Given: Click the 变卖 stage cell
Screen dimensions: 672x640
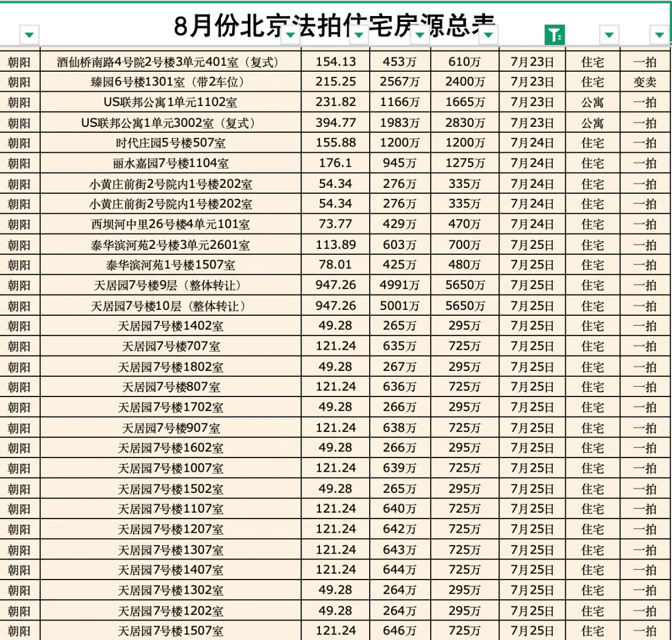Looking at the screenshot, I should [645, 82].
